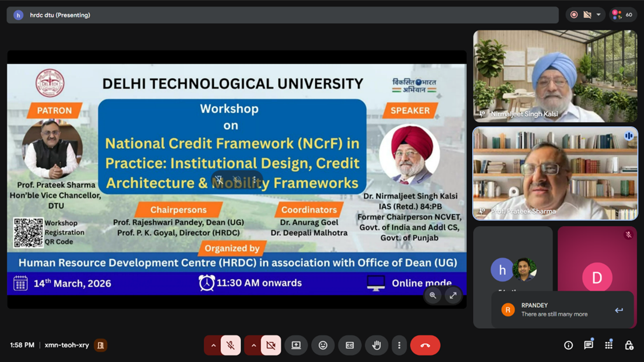The image size is (644, 362).
Task: Expand audio settings chevron beside microphone
Action: tap(213, 346)
